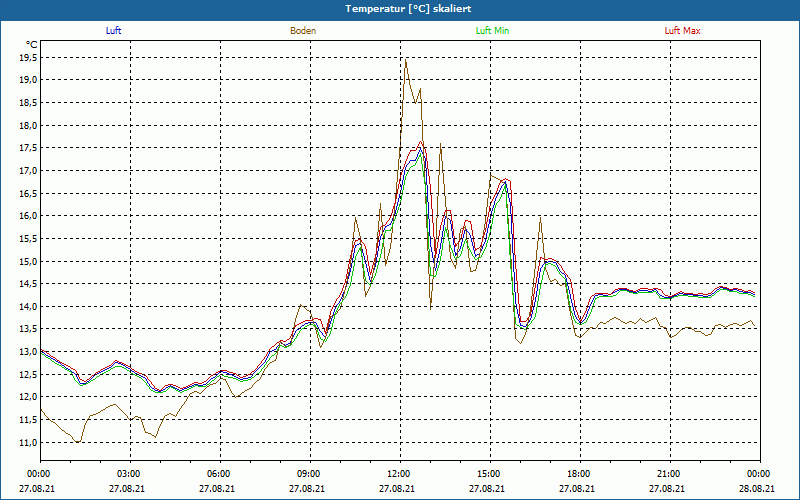Click the '15,5' y-axis value

tap(29, 239)
